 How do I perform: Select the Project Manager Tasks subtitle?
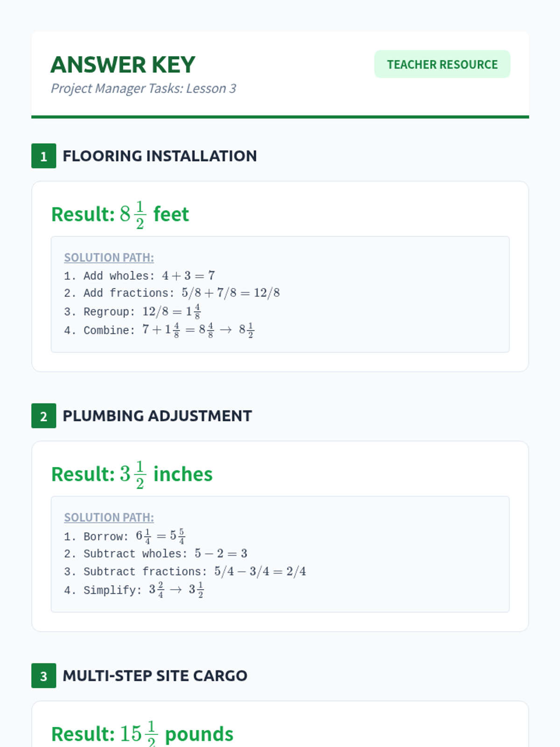pyautogui.click(x=143, y=88)
